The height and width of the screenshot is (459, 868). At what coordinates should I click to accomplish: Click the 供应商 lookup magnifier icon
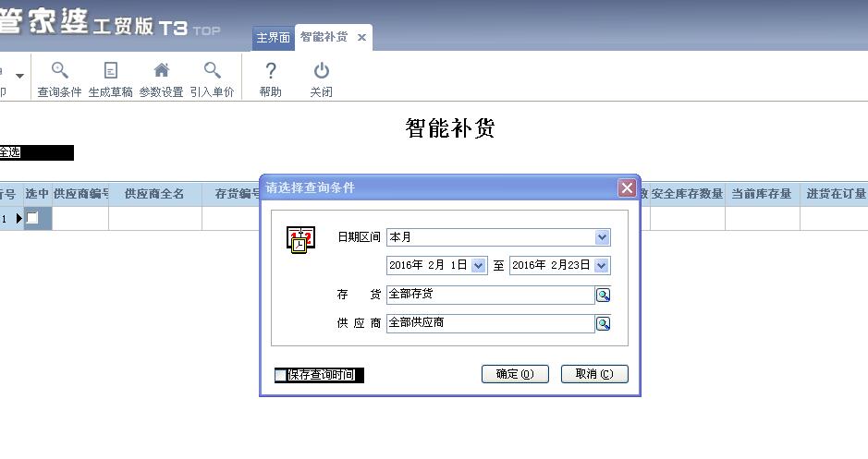point(603,324)
